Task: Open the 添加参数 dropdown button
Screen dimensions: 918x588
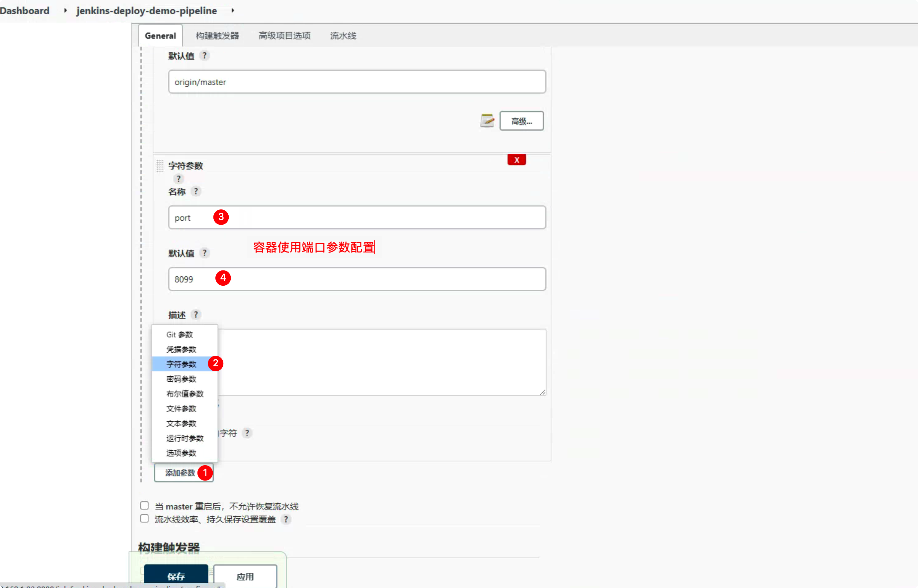Action: [x=184, y=473]
